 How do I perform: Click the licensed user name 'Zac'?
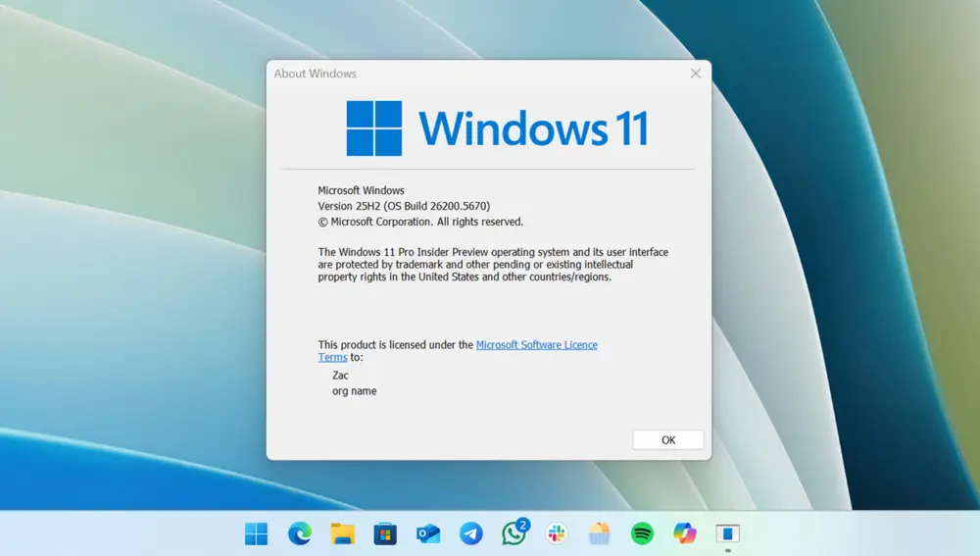[340, 376]
